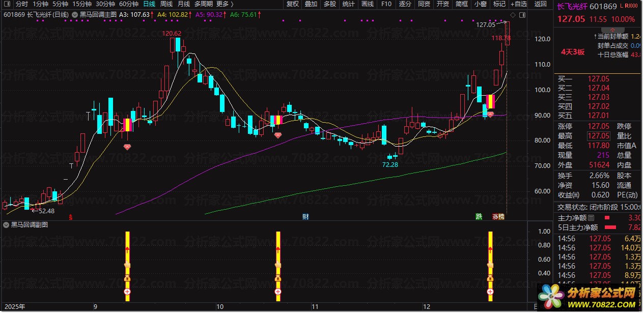Image resolution: width=644 pixels, height=313 pixels.
Task: Switch to 分时 intraday chart
Action: (x=22, y=4)
